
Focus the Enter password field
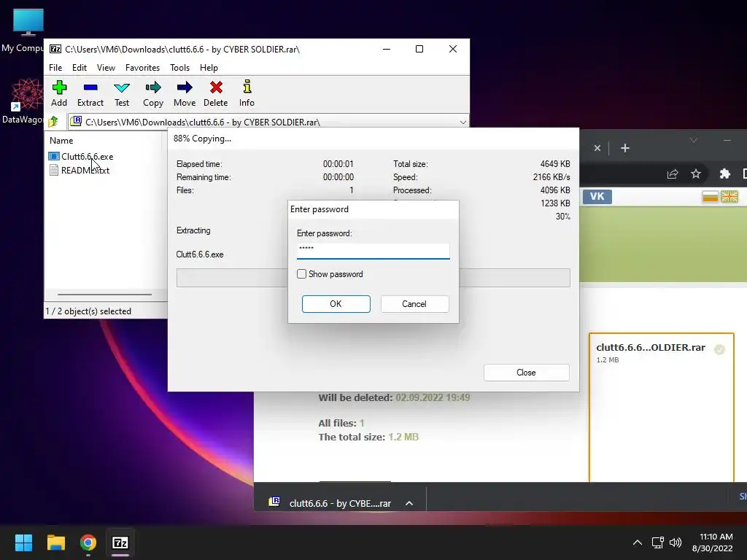click(373, 250)
